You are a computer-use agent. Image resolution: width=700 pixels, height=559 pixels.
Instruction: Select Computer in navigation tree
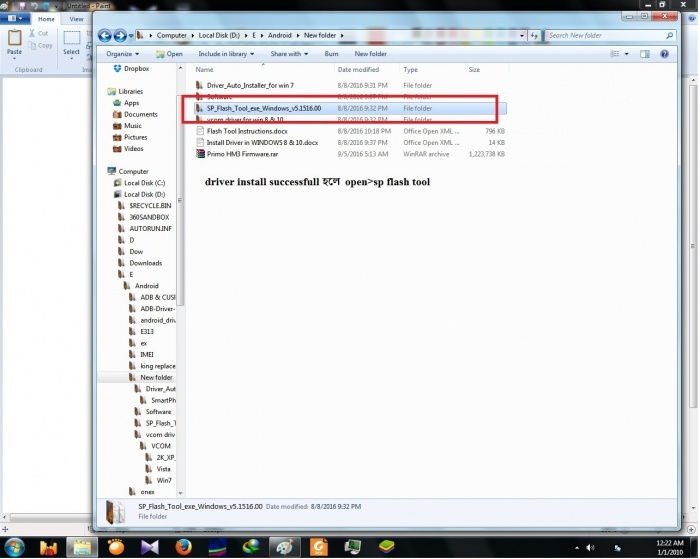point(128,171)
